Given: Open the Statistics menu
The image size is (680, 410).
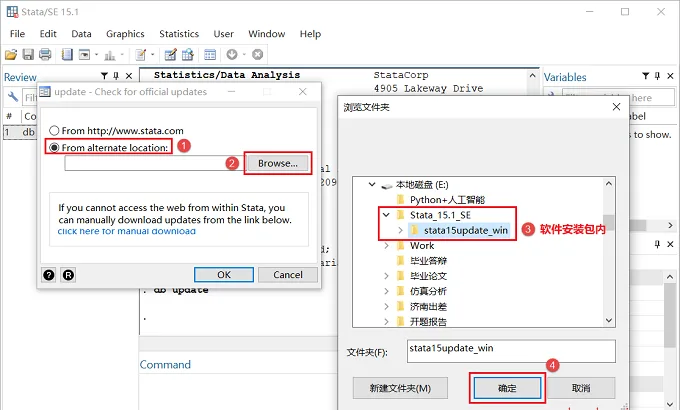Looking at the screenshot, I should click(179, 34).
